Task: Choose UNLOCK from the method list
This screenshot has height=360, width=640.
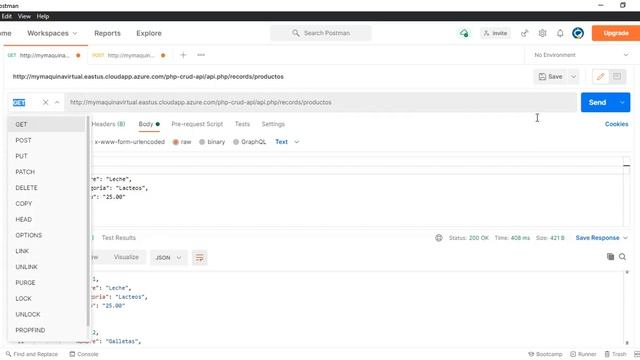Action: pos(46,315)
